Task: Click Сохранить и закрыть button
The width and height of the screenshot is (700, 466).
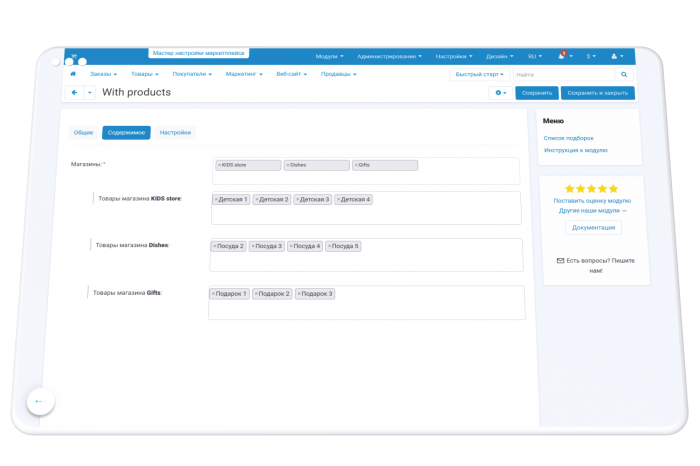Action: pyautogui.click(x=598, y=93)
